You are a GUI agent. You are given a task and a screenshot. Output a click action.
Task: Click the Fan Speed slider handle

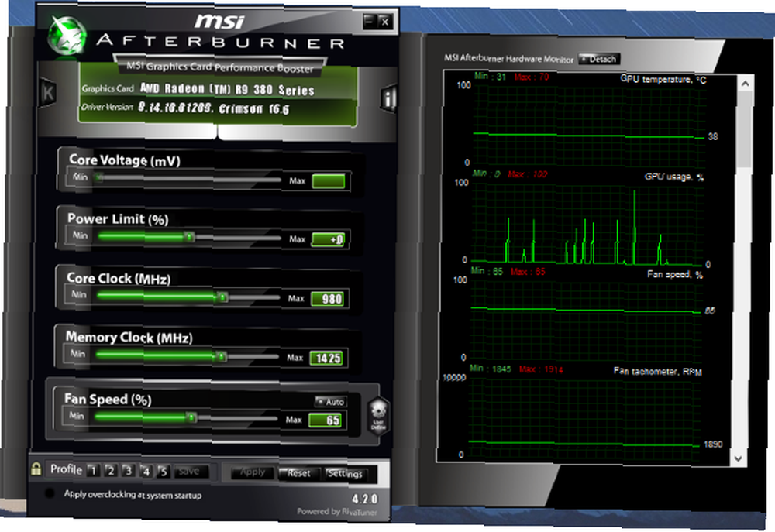(x=191, y=418)
